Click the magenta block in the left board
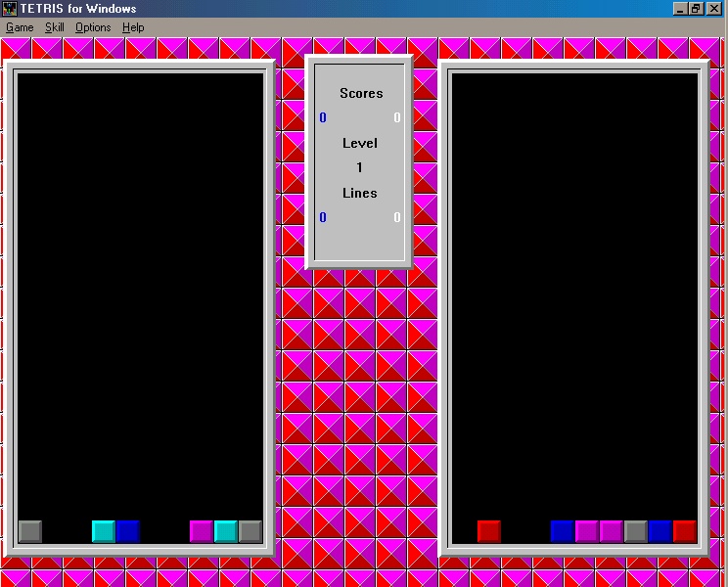This screenshot has width=728, height=587. click(202, 531)
